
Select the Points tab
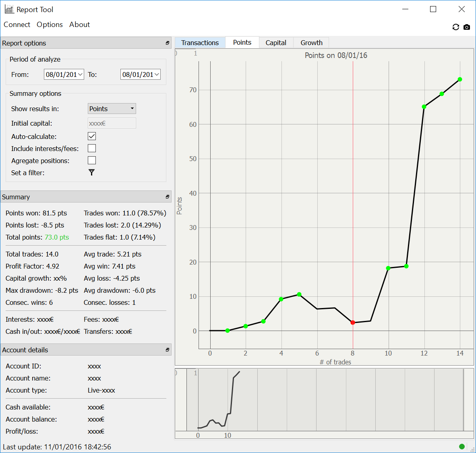(242, 43)
